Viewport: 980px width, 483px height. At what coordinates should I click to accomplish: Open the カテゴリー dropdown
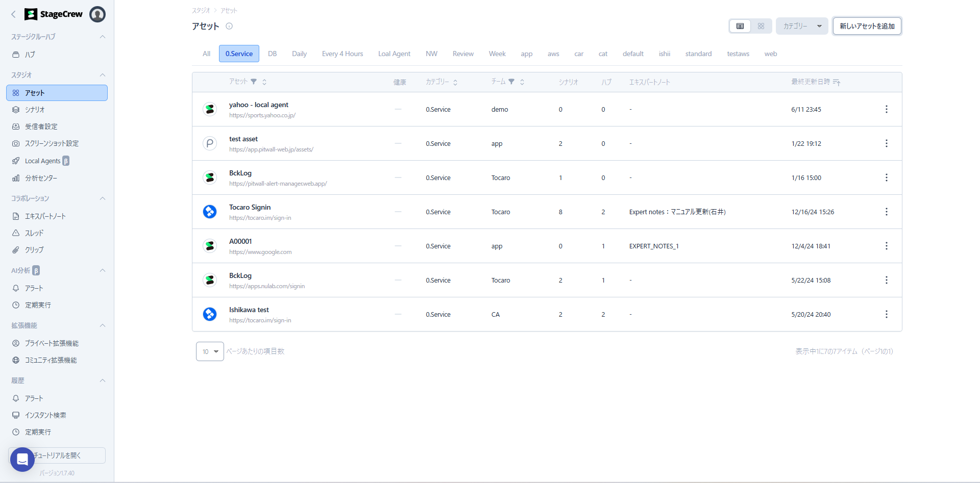pyautogui.click(x=802, y=26)
